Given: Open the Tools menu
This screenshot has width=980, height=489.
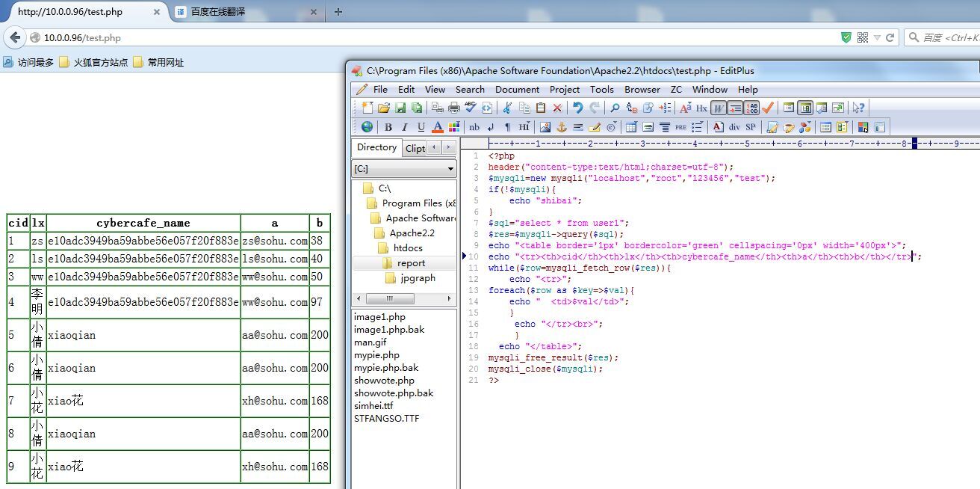Looking at the screenshot, I should point(601,89).
